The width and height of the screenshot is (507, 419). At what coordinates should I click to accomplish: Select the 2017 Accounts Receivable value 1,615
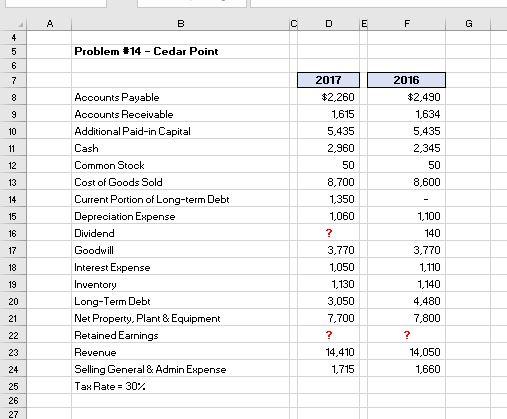tap(328, 114)
